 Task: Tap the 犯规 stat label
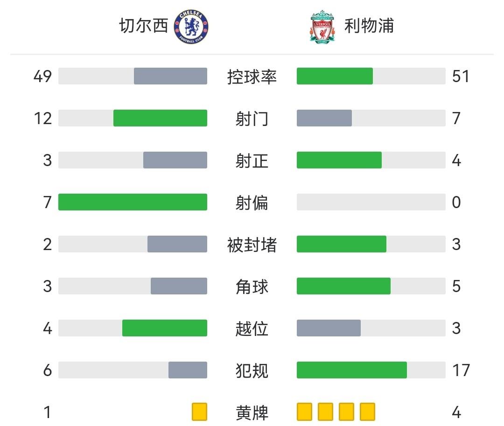click(x=252, y=370)
